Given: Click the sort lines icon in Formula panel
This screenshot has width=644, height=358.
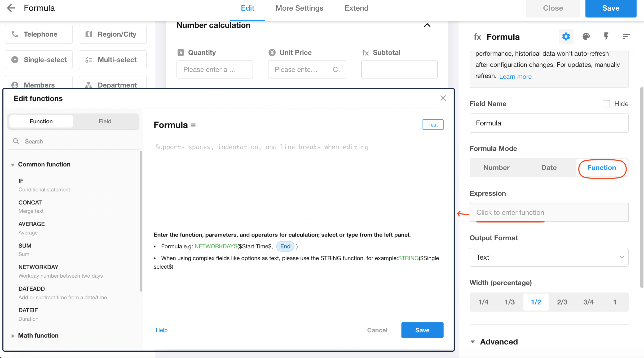Looking at the screenshot, I should point(626,37).
